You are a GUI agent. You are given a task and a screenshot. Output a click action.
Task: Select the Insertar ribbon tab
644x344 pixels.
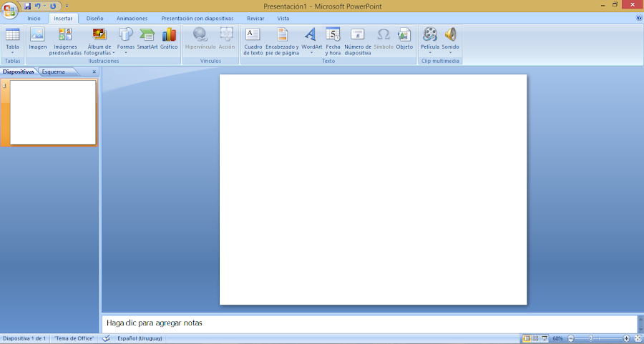(63, 19)
